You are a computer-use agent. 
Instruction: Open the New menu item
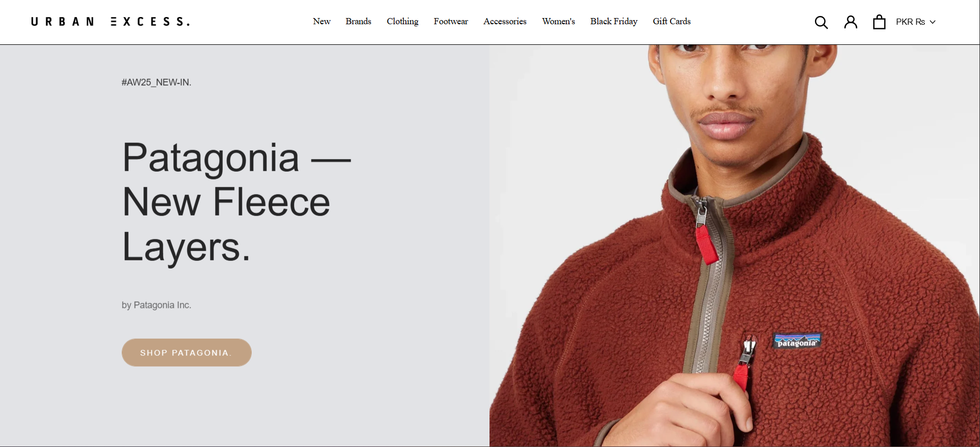(x=321, y=21)
